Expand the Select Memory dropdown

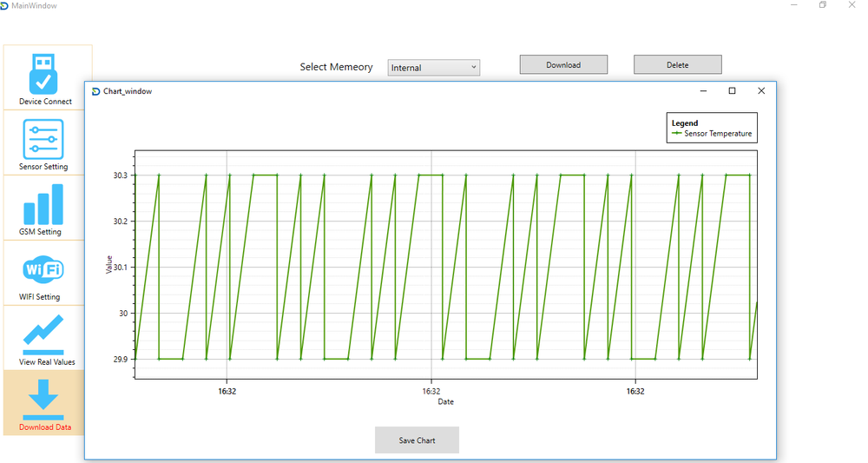click(434, 68)
